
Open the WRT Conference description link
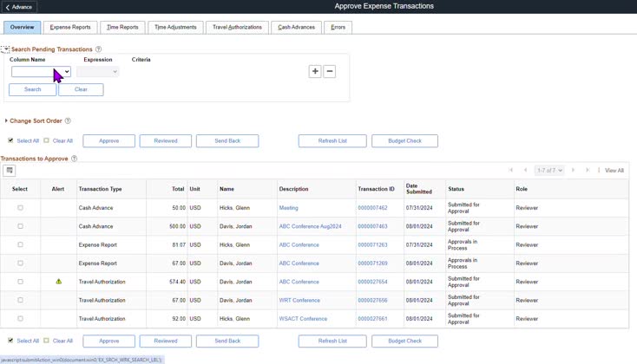[299, 300]
